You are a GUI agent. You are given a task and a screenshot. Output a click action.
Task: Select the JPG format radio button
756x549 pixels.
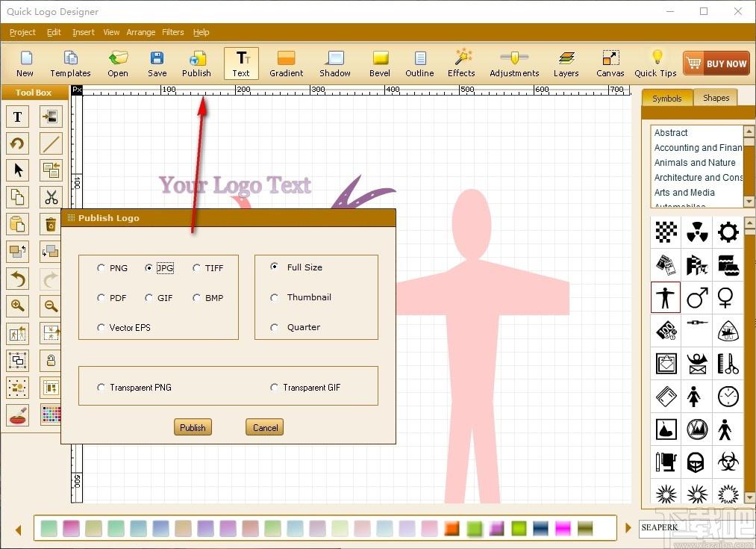point(149,267)
